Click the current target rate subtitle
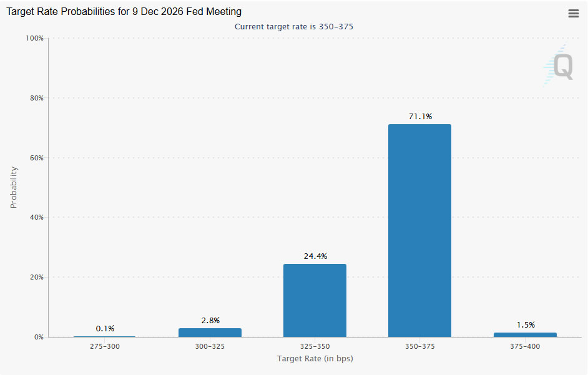 [x=294, y=27]
